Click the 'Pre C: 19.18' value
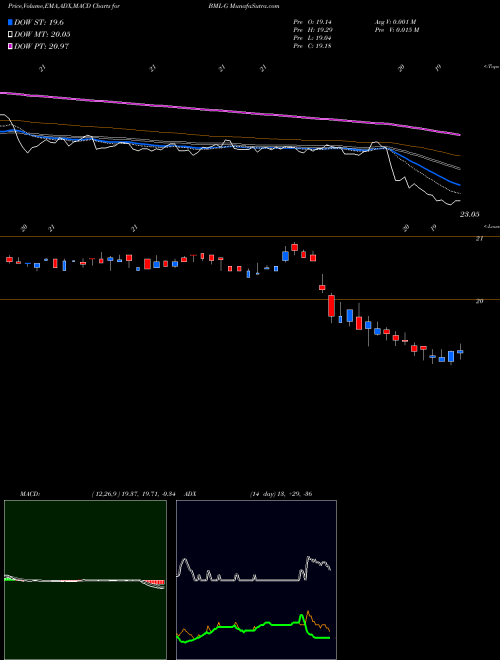500x660 pixels. tap(313, 46)
